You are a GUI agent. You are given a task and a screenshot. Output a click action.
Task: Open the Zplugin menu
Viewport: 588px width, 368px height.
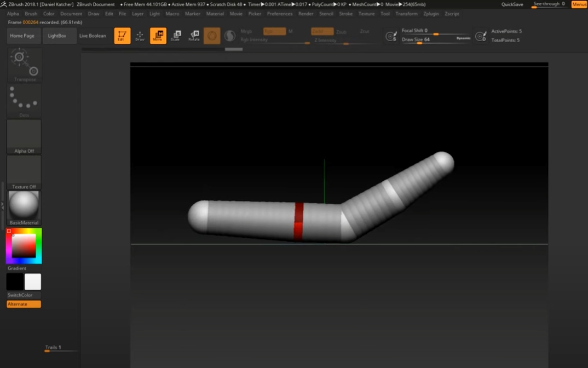431,14
